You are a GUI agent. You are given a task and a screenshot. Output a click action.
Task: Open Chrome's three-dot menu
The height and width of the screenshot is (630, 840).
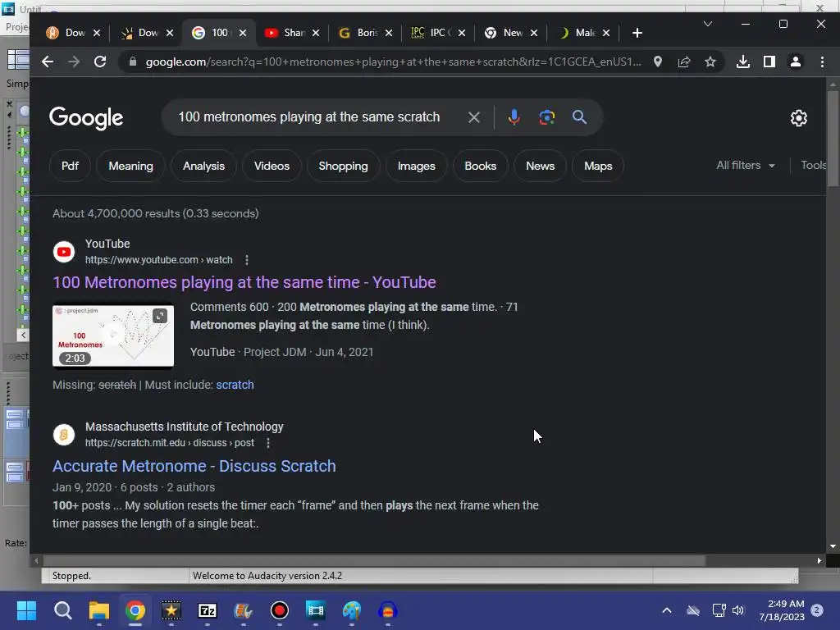point(822,62)
